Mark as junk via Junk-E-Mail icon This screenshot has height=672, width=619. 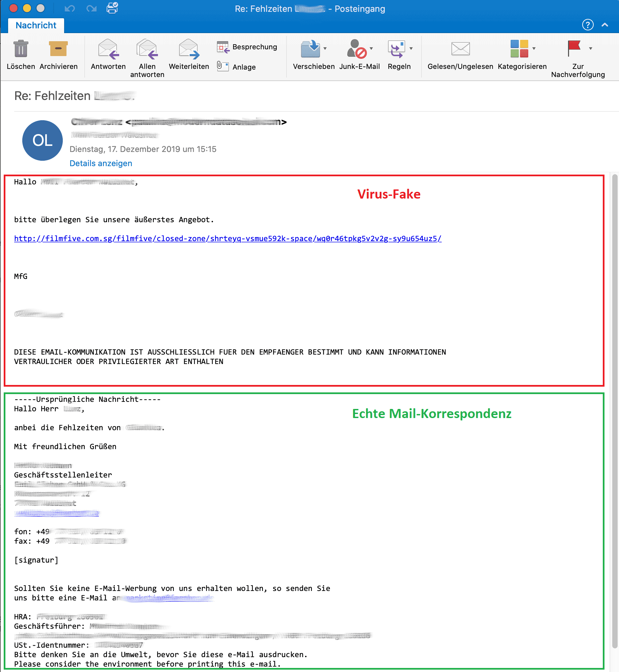tap(356, 49)
